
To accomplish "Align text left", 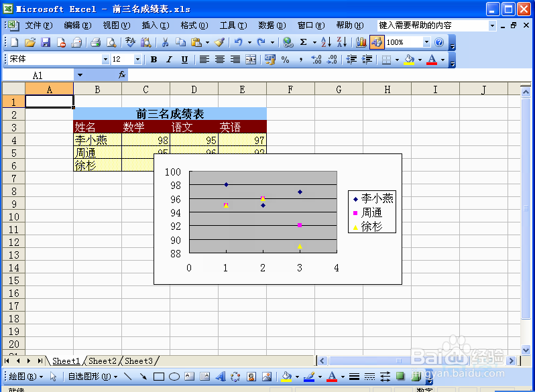I will (204, 60).
